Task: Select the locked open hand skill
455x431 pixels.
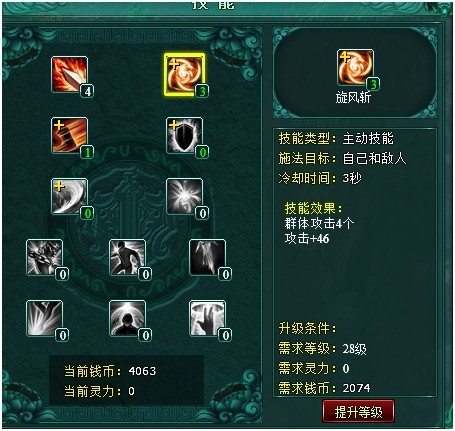Action: coord(207,318)
